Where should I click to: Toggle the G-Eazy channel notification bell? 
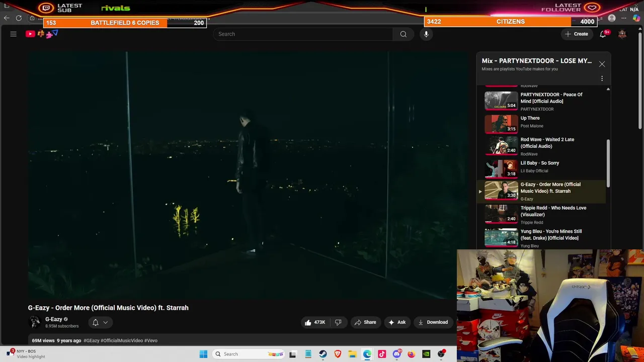click(x=95, y=322)
